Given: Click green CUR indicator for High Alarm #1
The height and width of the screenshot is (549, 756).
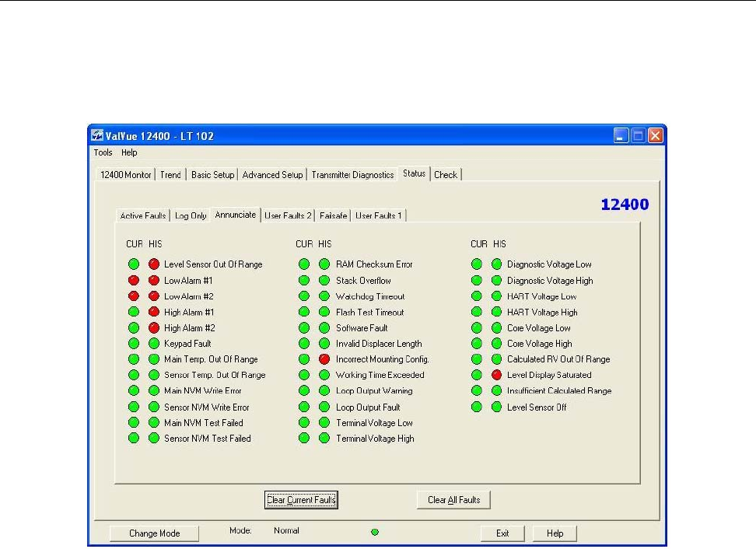Looking at the screenshot, I should pyautogui.click(x=134, y=312).
